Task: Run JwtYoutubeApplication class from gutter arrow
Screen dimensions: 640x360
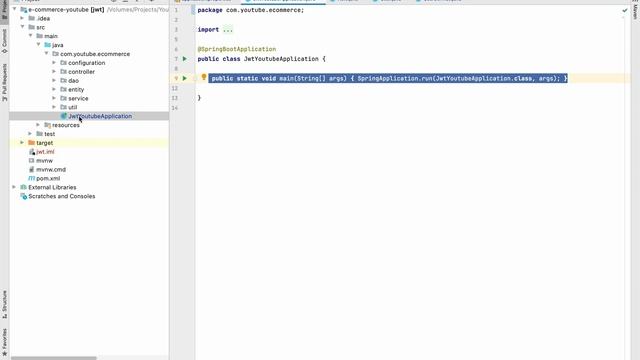Action: [184, 59]
